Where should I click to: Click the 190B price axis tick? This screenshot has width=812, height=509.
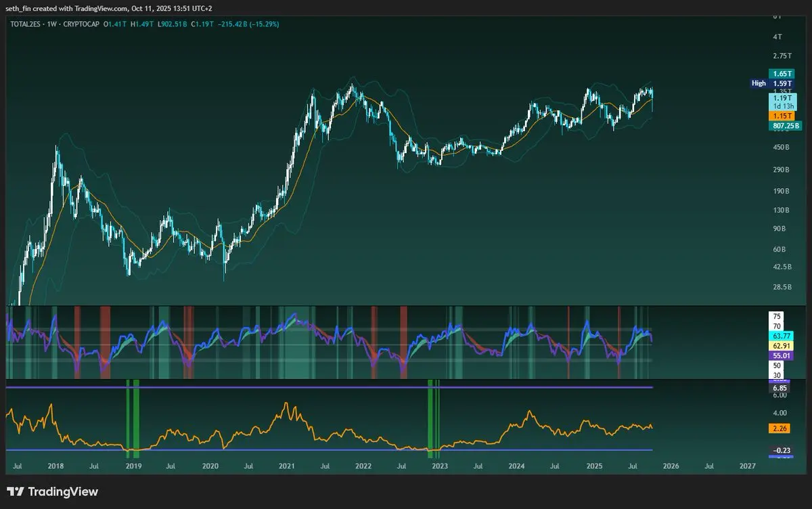click(x=780, y=191)
